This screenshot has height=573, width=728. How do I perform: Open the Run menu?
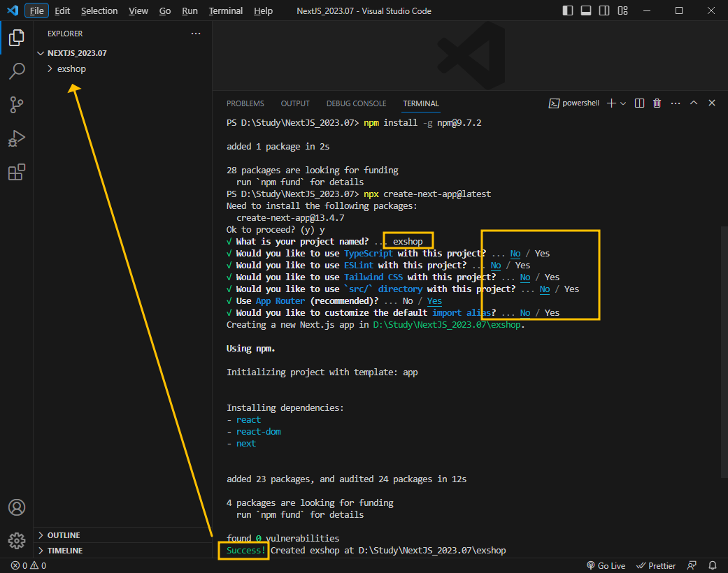[190, 10]
